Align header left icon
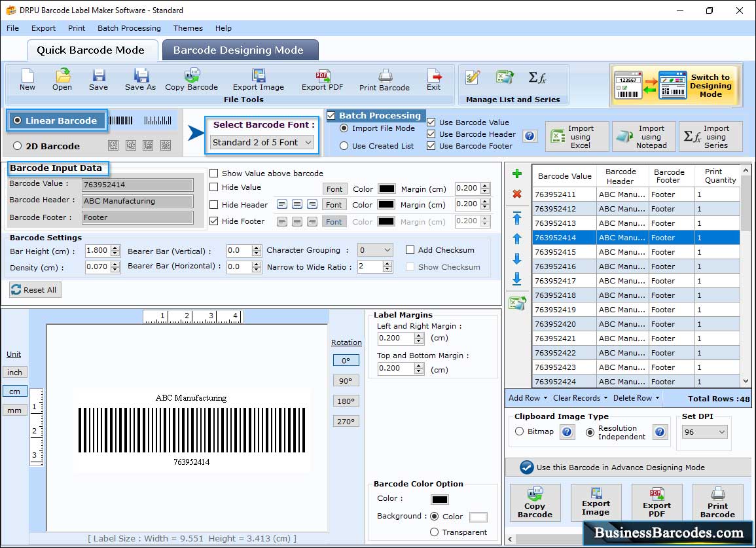The image size is (756, 548). pos(282,204)
